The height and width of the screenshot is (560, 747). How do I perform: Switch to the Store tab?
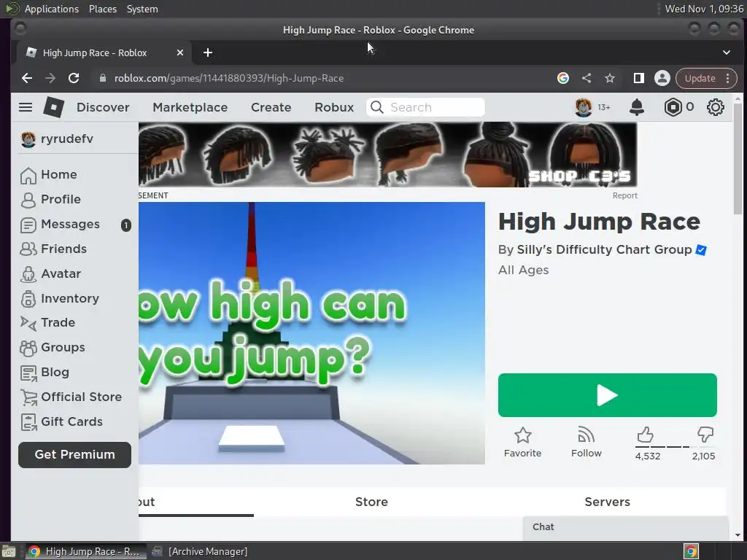371,502
